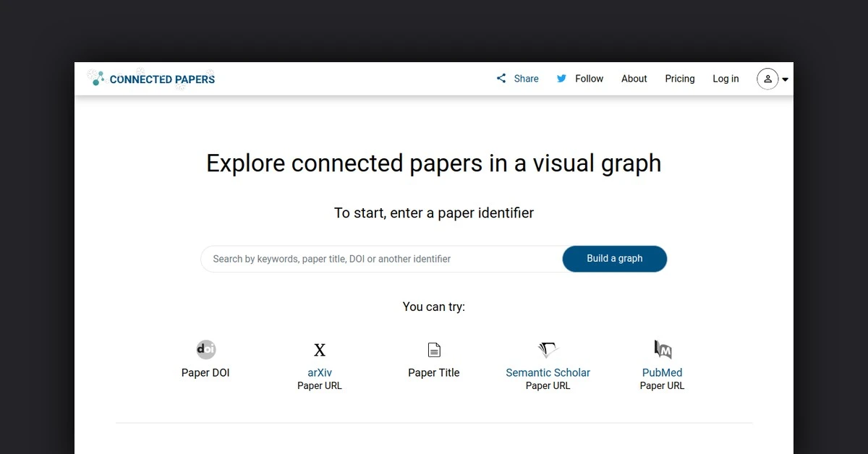Click the Semantic Scholar papers icon

(548, 349)
